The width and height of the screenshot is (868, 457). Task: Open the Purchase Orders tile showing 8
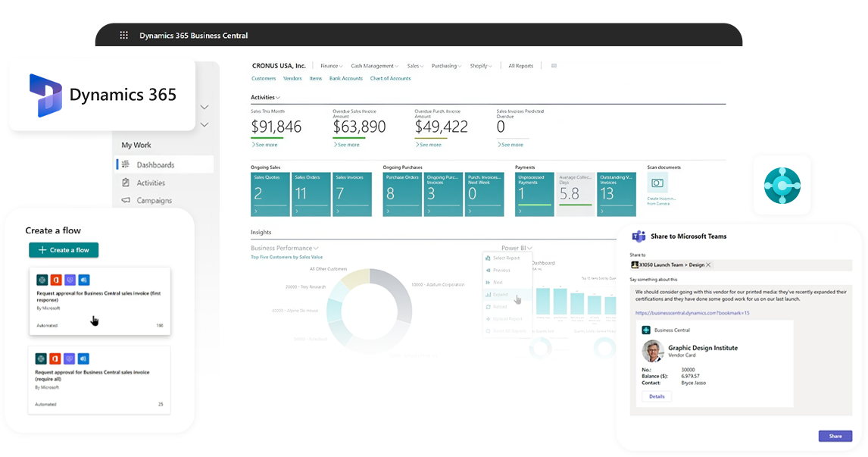tap(402, 194)
